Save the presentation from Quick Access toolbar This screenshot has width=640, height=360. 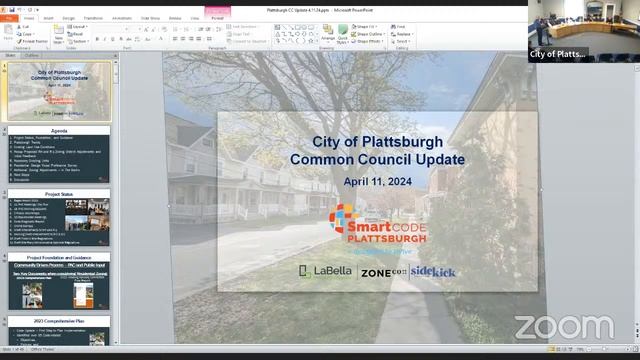12,10
